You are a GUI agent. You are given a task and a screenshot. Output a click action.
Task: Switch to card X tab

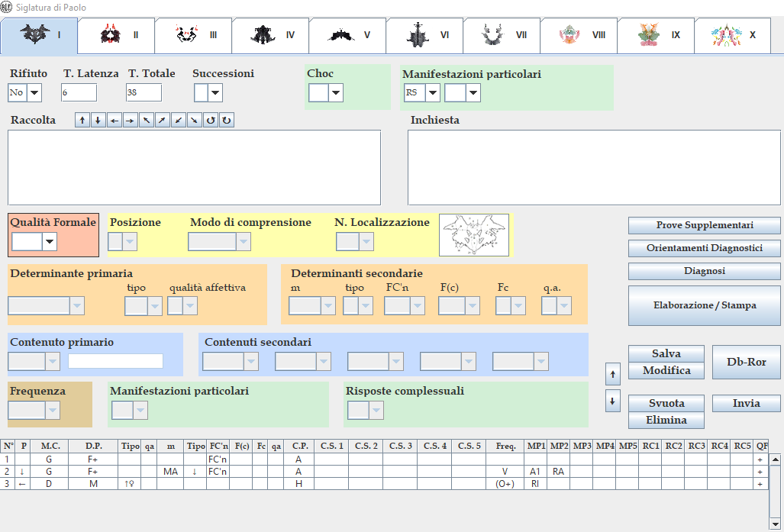[x=733, y=35]
